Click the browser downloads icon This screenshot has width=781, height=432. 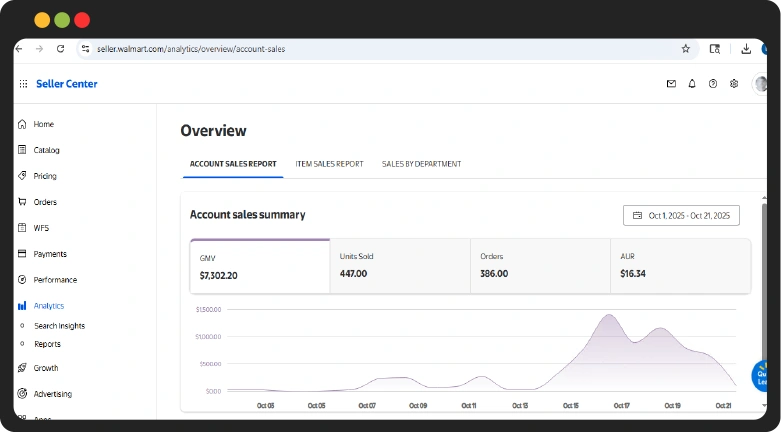pyautogui.click(x=746, y=48)
